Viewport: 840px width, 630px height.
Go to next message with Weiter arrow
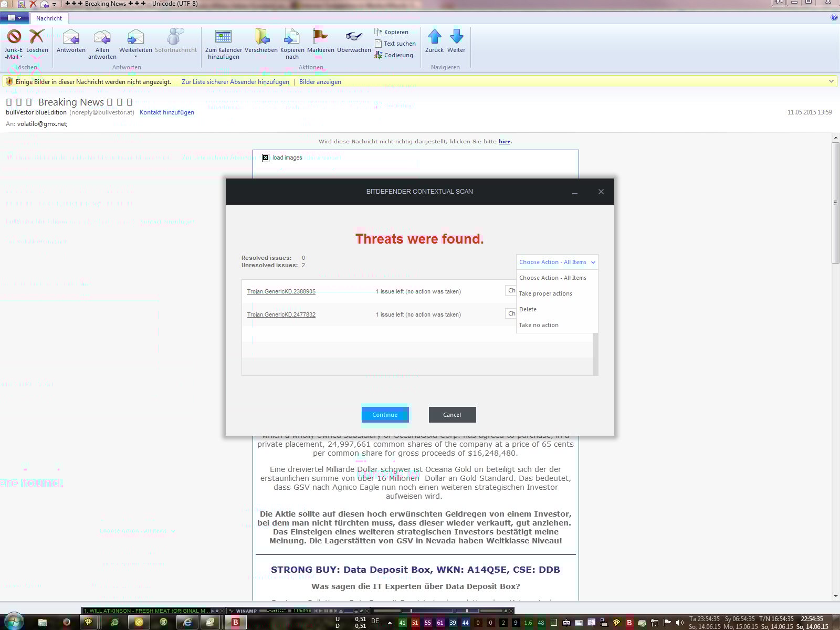456,37
